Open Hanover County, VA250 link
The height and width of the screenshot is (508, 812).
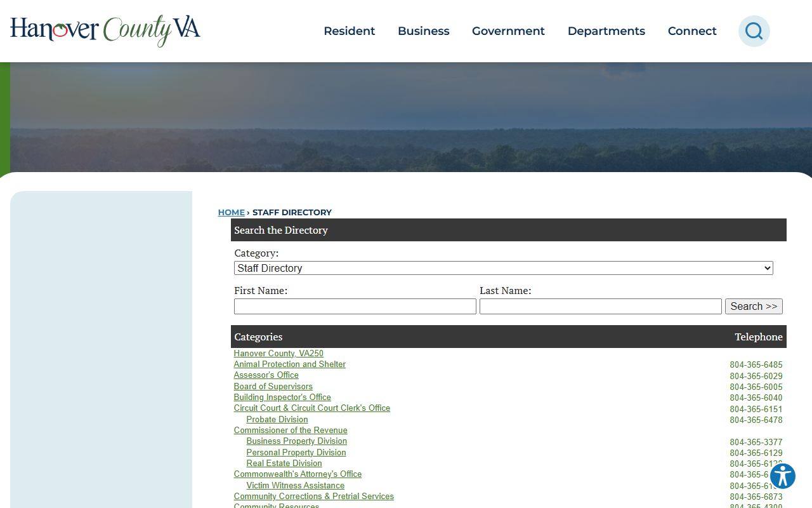coord(278,353)
